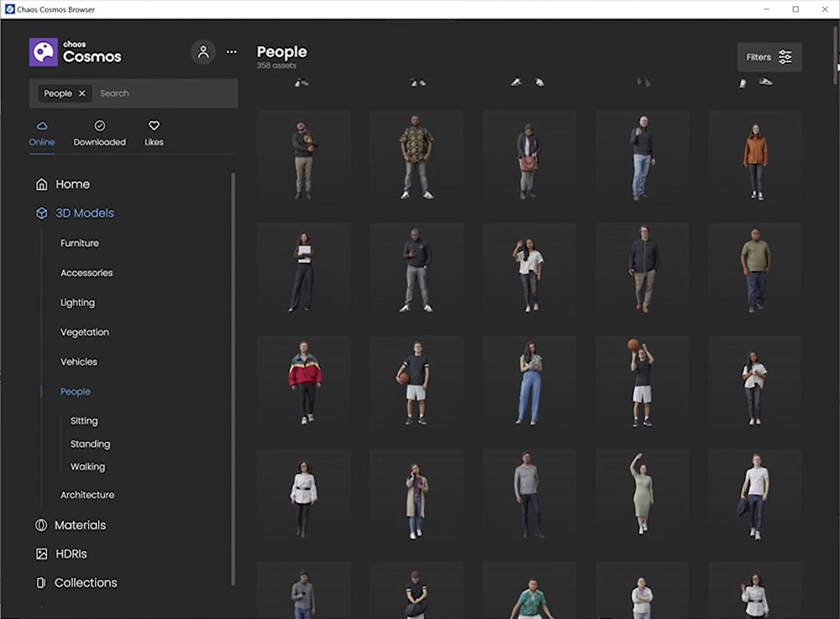Open the Furniture subcategory
This screenshot has width=840, height=619.
pos(80,243)
